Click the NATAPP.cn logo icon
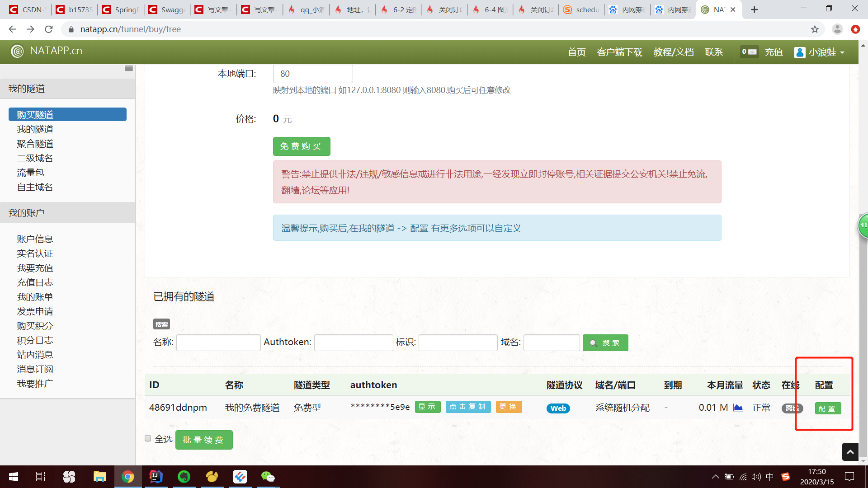The width and height of the screenshot is (868, 488). [x=17, y=51]
